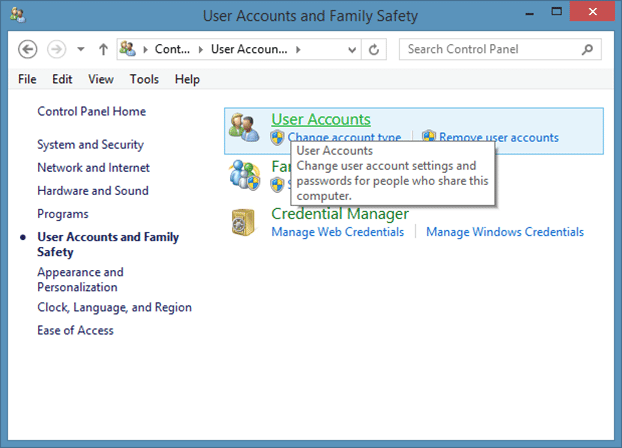This screenshot has height=448, width=622.
Task: Open Ease of Access category
Action: [75, 331]
